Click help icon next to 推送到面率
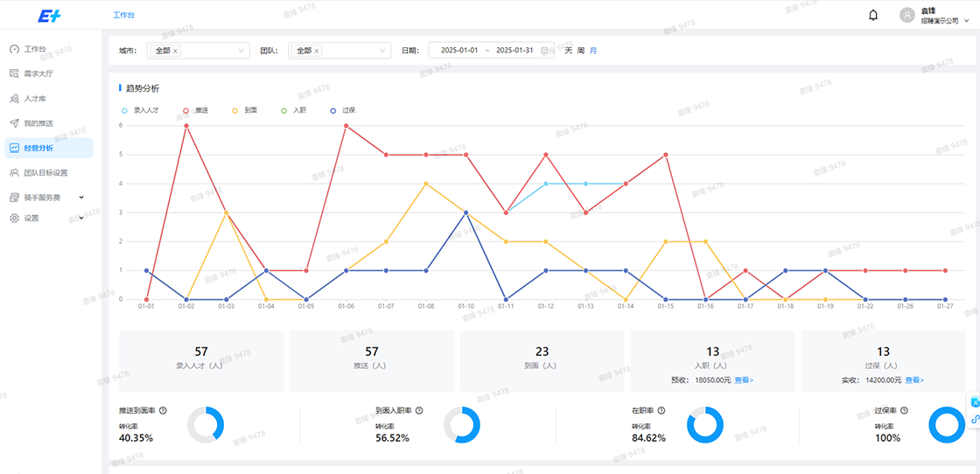This screenshot has width=980, height=474. [163, 410]
